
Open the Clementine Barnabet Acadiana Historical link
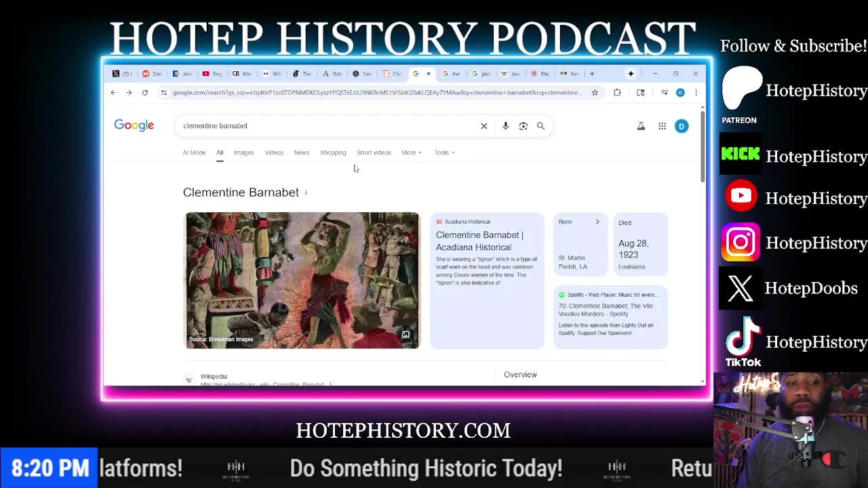click(479, 241)
